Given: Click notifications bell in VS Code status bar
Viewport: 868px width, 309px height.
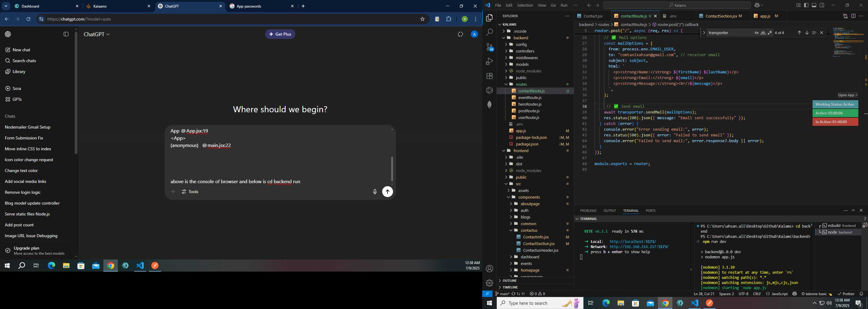Looking at the screenshot, I should click(x=861, y=294).
